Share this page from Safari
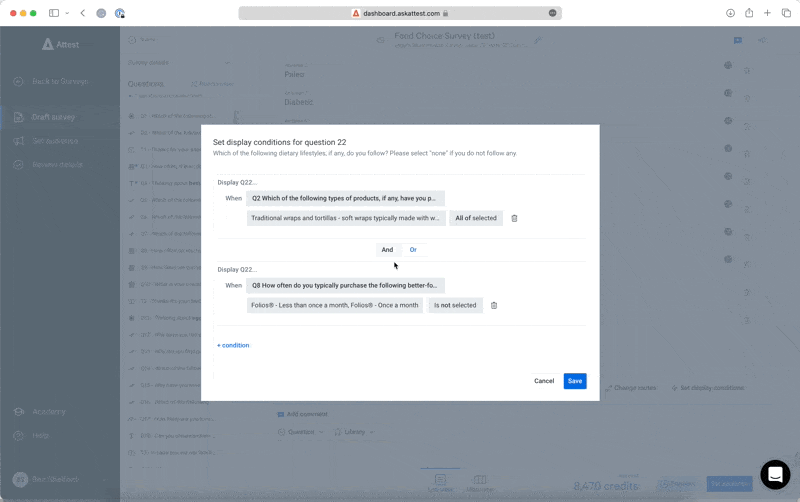Image resolution: width=800 pixels, height=502 pixels. tap(749, 13)
